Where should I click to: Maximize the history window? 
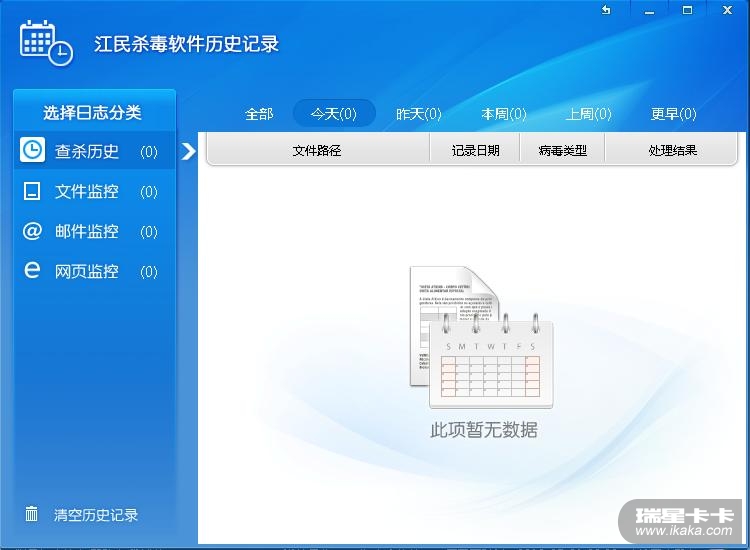(x=687, y=10)
